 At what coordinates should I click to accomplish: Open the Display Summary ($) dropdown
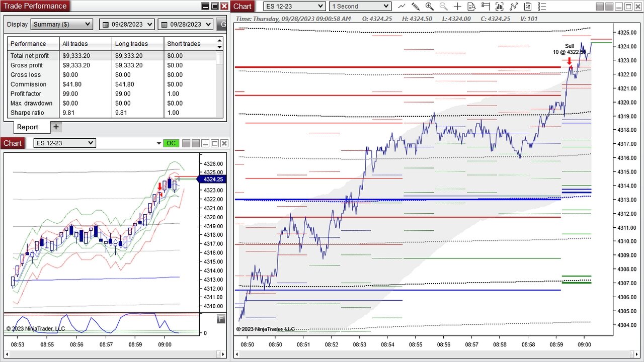(x=62, y=24)
